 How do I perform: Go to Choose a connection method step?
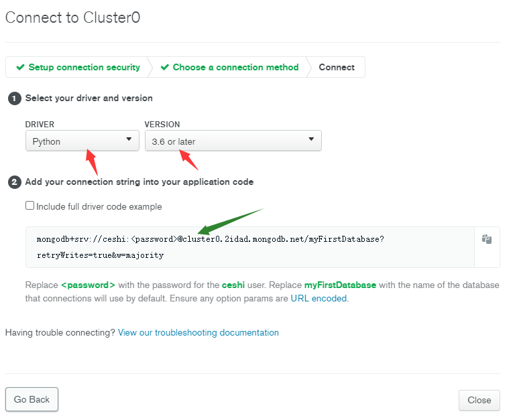point(230,67)
